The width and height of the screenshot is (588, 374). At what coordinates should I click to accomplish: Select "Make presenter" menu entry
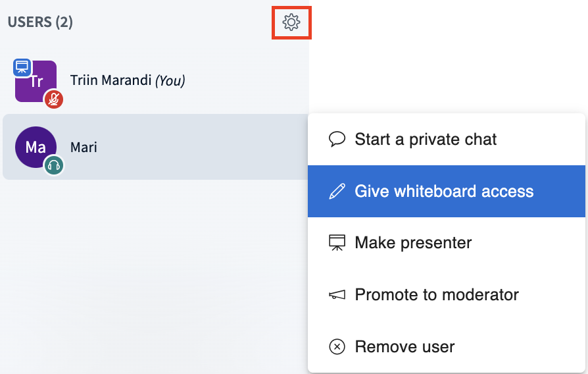pyautogui.click(x=413, y=243)
